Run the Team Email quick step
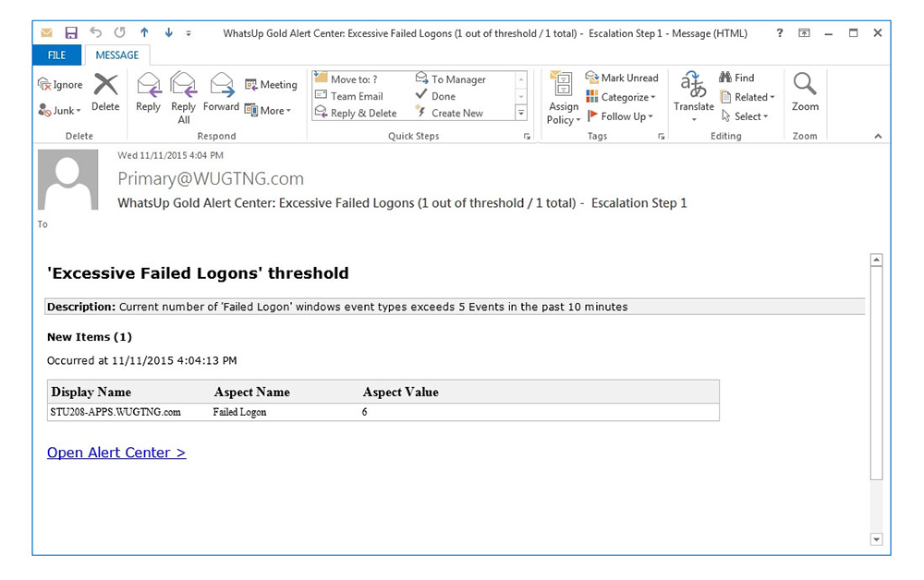Screen dimensions: 924x580 pos(349,96)
